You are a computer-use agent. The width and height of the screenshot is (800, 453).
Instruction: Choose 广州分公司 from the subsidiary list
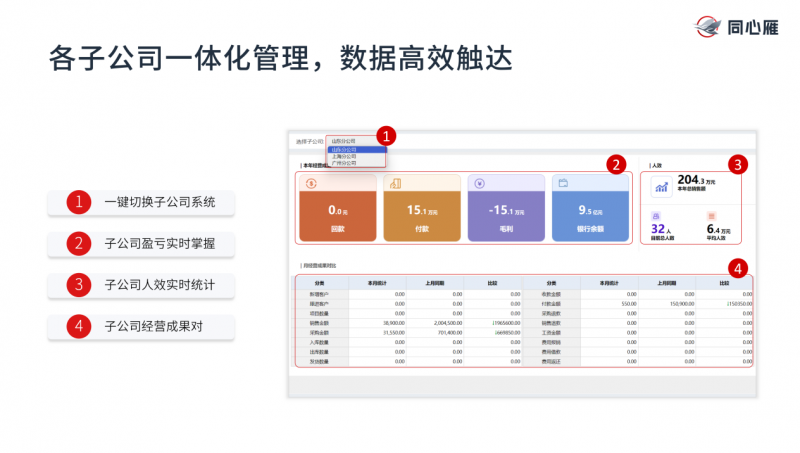pos(357,163)
